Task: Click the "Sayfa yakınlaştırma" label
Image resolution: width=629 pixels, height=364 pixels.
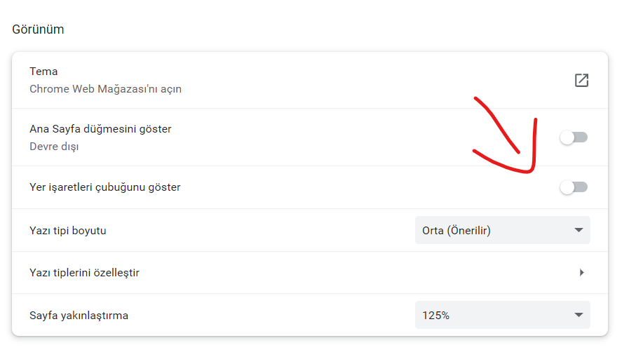Action: [x=79, y=315]
